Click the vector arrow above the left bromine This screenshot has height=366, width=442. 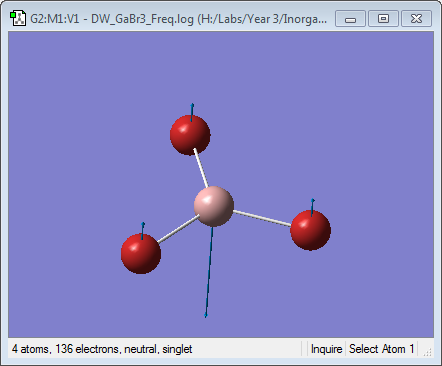coord(143,231)
